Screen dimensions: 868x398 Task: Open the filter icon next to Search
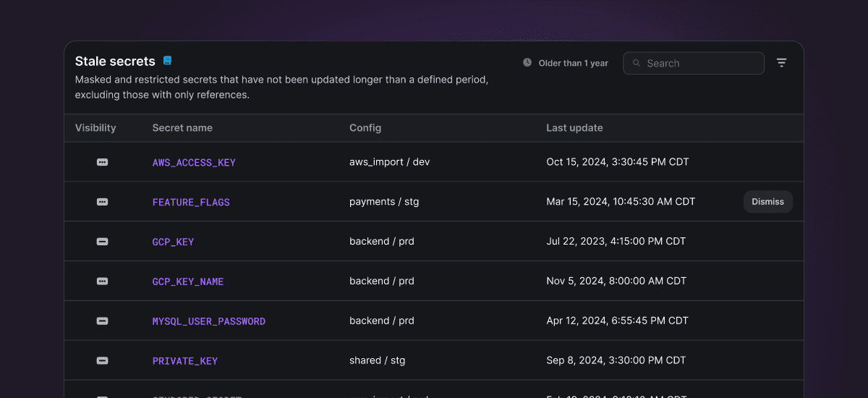pyautogui.click(x=782, y=63)
